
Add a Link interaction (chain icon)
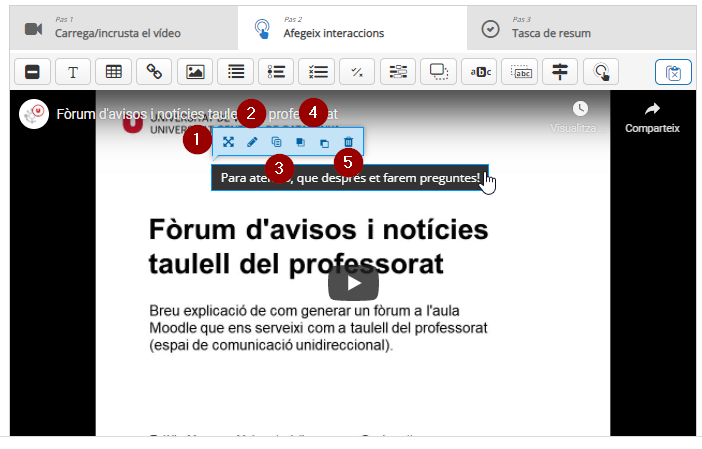pyautogui.click(x=154, y=72)
